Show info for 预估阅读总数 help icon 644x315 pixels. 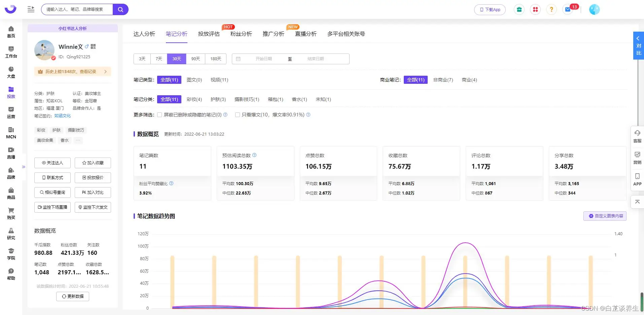[254, 155]
